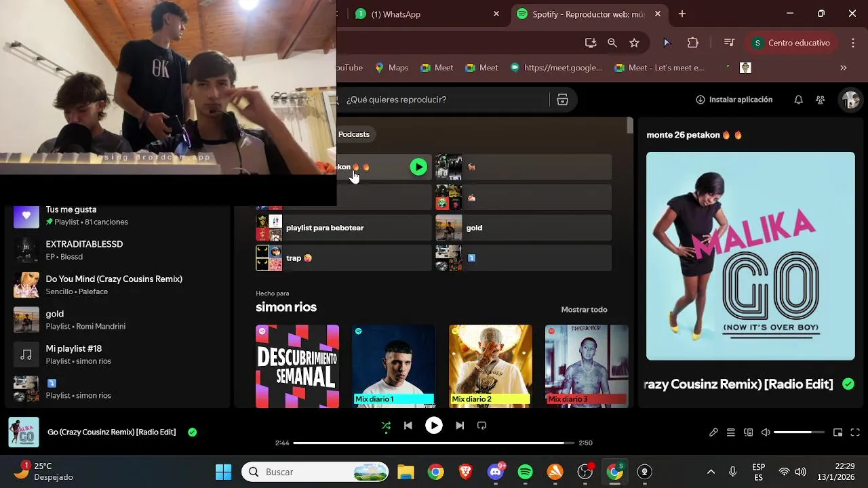Open Tus me gusta in library
Screen dimensions: 868x488
click(117, 216)
